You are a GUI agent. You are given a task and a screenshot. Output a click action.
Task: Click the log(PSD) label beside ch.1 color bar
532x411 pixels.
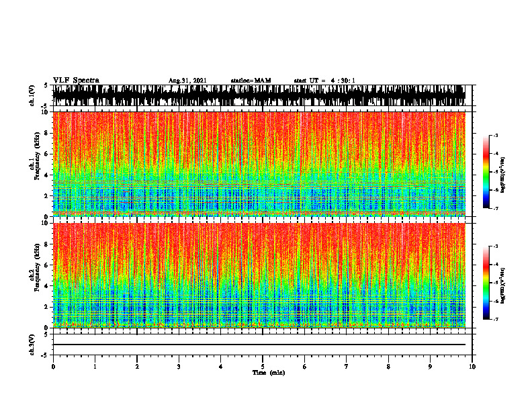coord(503,175)
